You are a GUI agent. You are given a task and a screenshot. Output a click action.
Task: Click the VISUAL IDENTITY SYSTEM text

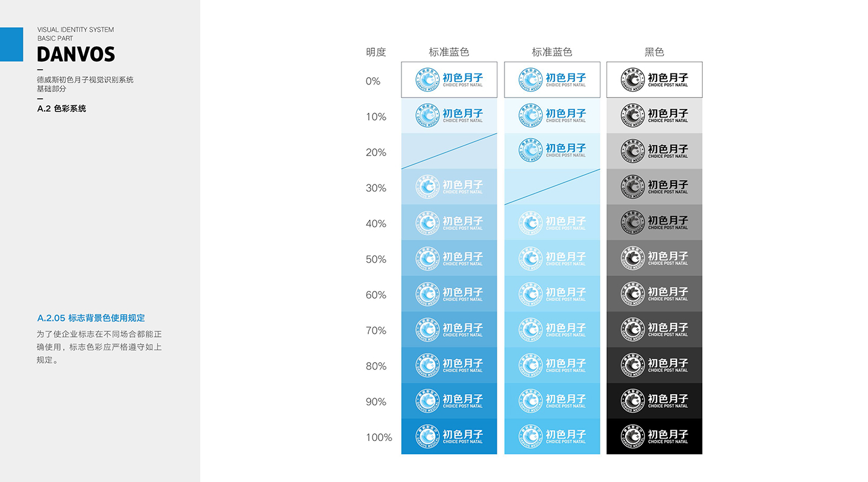pyautogui.click(x=75, y=30)
